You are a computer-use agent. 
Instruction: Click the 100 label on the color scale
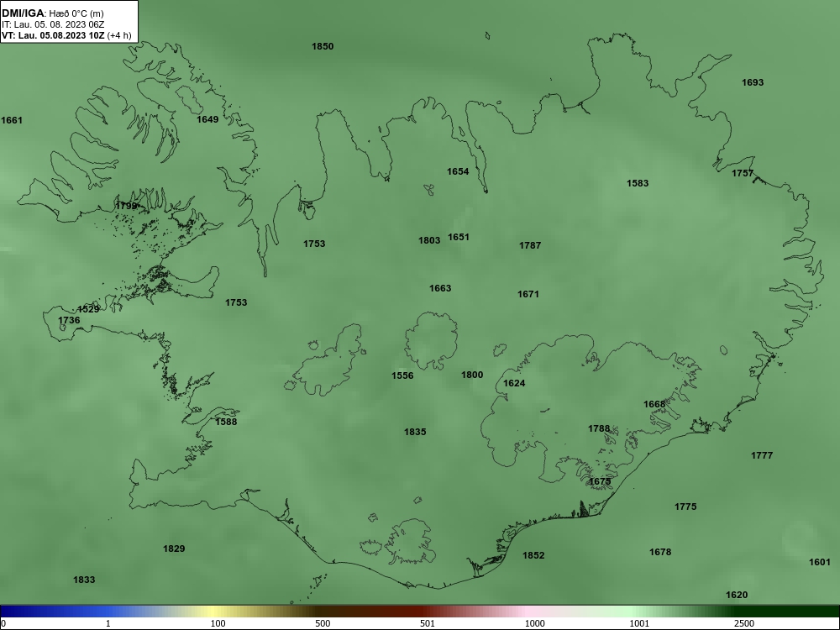click(218, 623)
